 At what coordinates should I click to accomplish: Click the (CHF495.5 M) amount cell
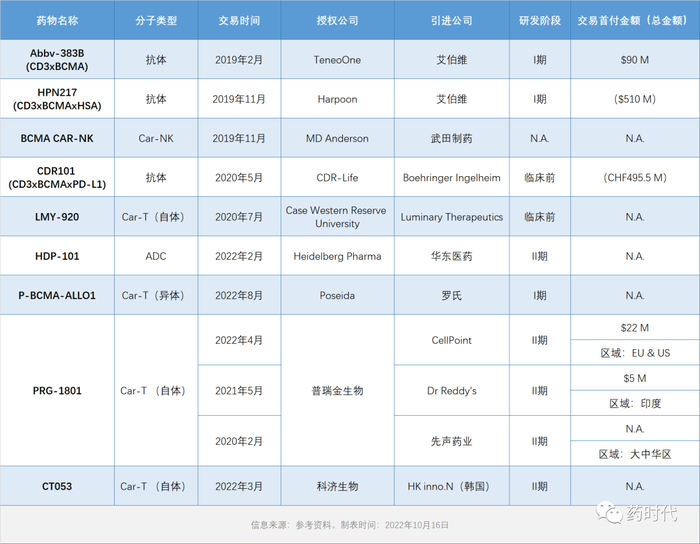pos(635,178)
